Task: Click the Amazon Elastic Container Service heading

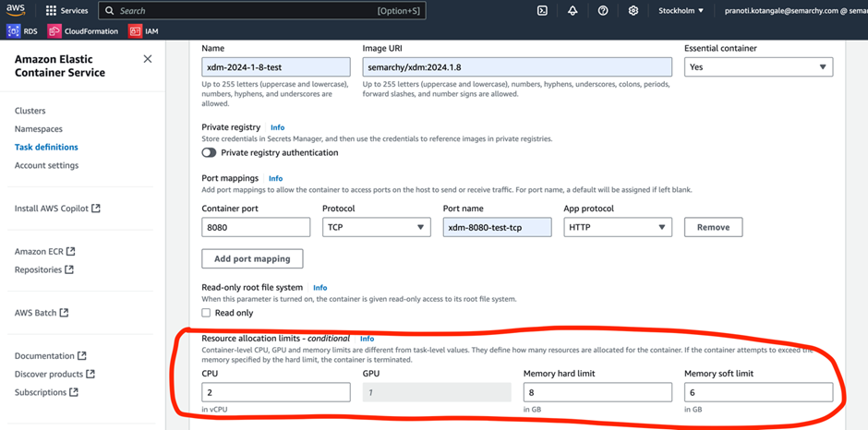Action: point(60,66)
